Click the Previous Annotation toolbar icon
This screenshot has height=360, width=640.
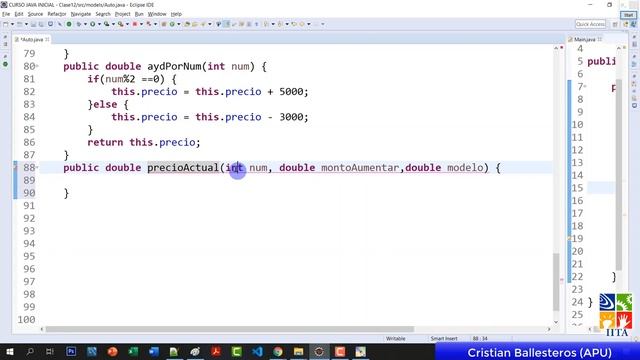[280, 24]
